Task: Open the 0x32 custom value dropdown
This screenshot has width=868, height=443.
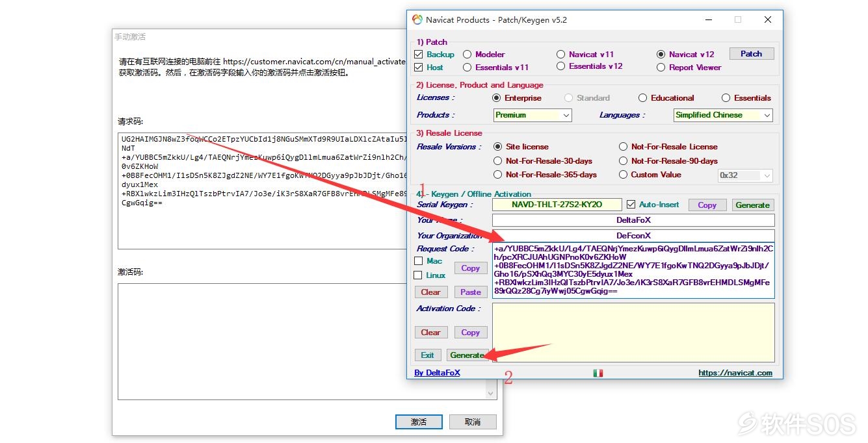Action: point(745,175)
